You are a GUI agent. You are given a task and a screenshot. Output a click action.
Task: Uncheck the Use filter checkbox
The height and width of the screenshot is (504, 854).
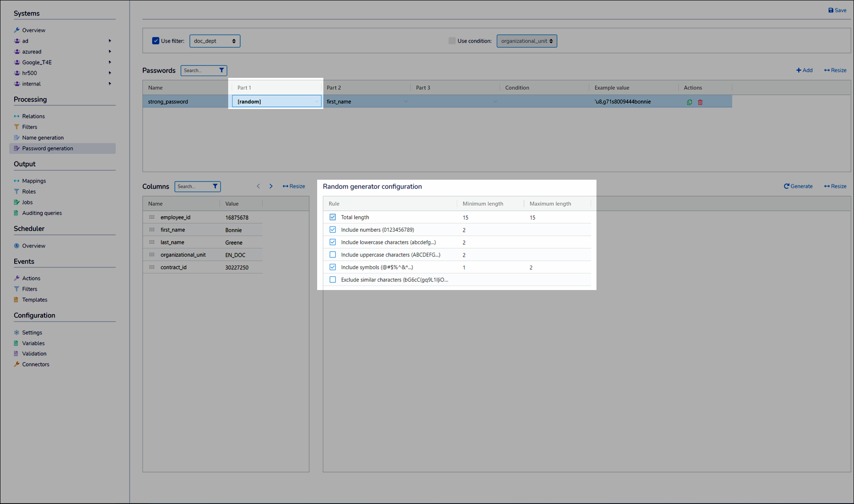(156, 41)
